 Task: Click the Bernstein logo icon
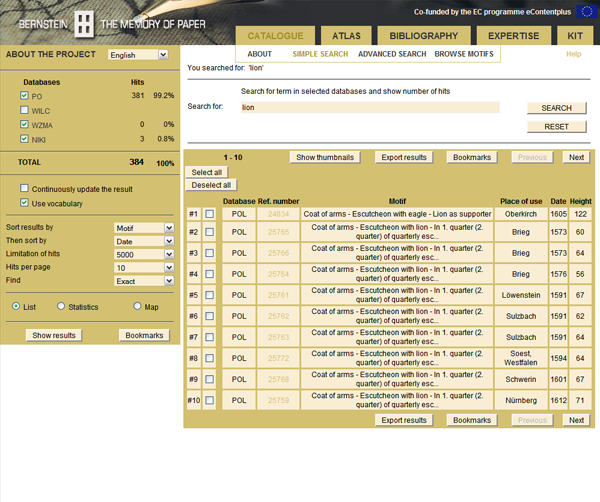point(85,23)
